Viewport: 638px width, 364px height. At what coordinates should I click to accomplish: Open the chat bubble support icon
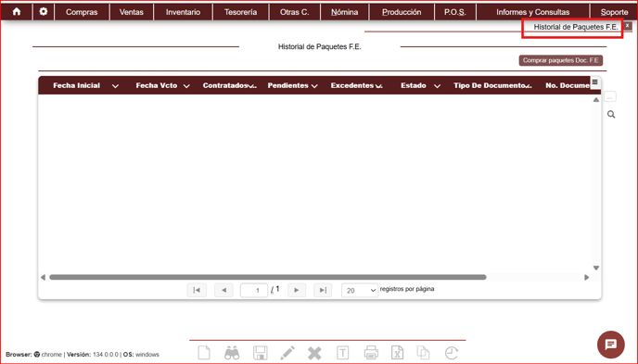pos(611,345)
